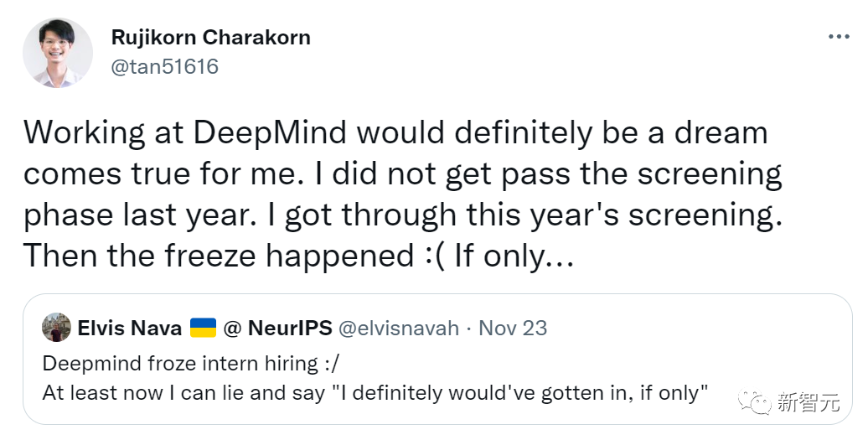The height and width of the screenshot is (440, 868).
Task: Click the :/ emoticon in quoted tweet
Action: click(x=330, y=365)
